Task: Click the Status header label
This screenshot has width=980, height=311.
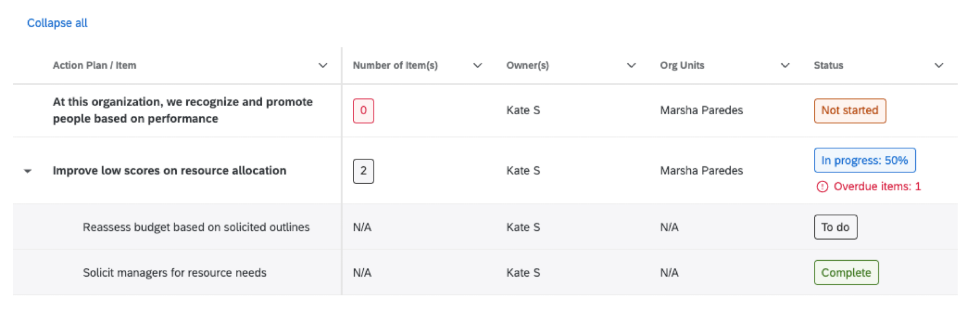Action: (x=828, y=65)
